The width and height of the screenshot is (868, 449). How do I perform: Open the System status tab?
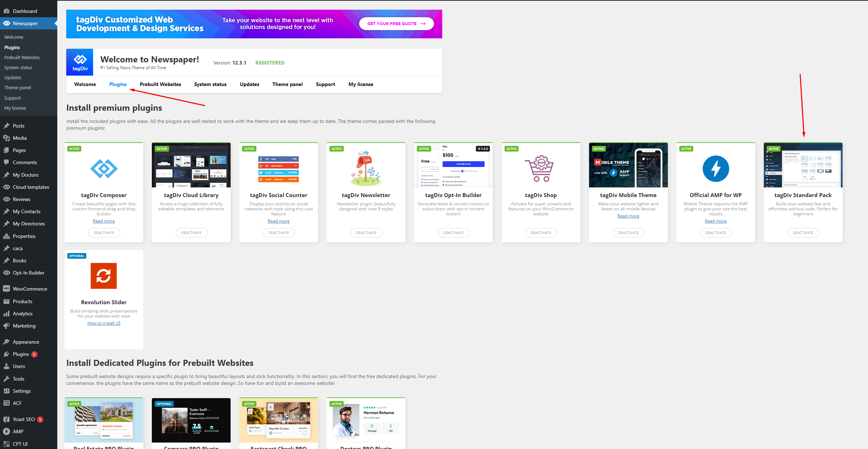(210, 84)
